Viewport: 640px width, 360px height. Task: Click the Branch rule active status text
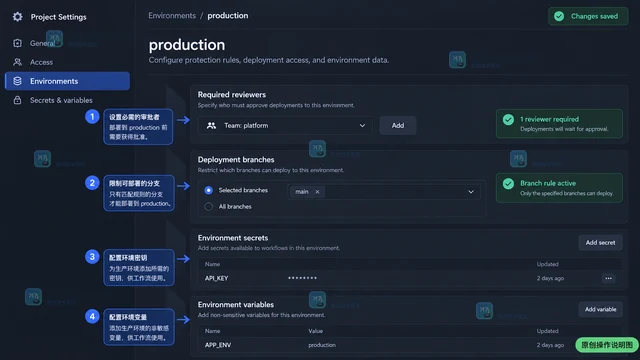click(548, 183)
